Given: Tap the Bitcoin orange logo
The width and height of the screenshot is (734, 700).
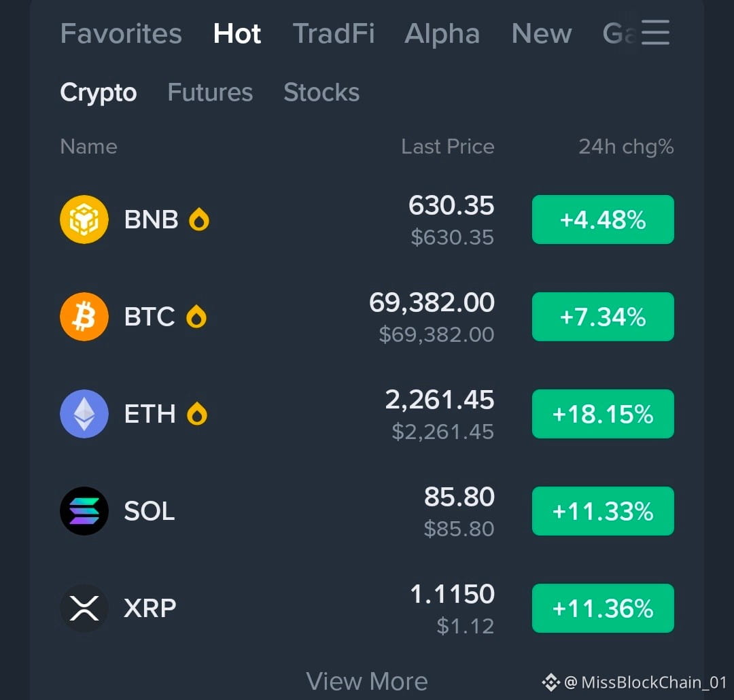Looking at the screenshot, I should [84, 317].
